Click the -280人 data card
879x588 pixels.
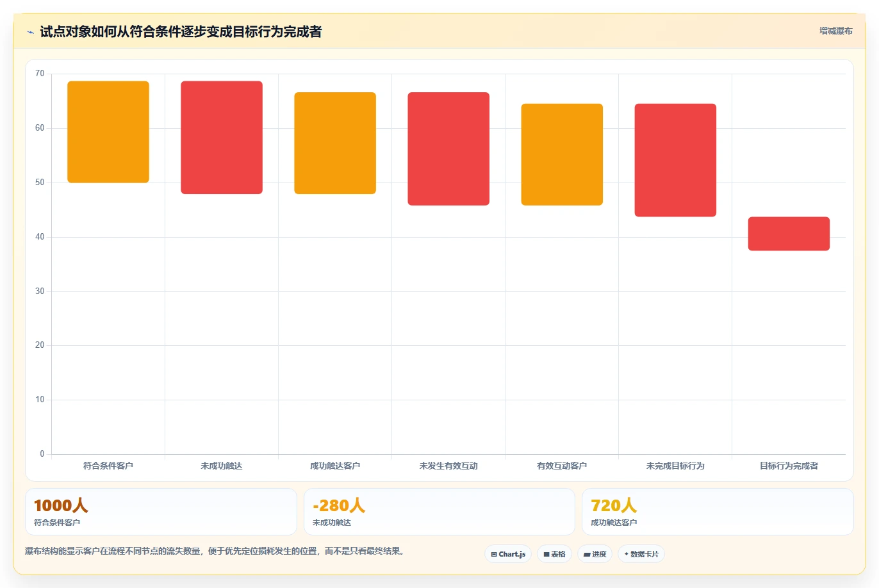[x=439, y=512]
